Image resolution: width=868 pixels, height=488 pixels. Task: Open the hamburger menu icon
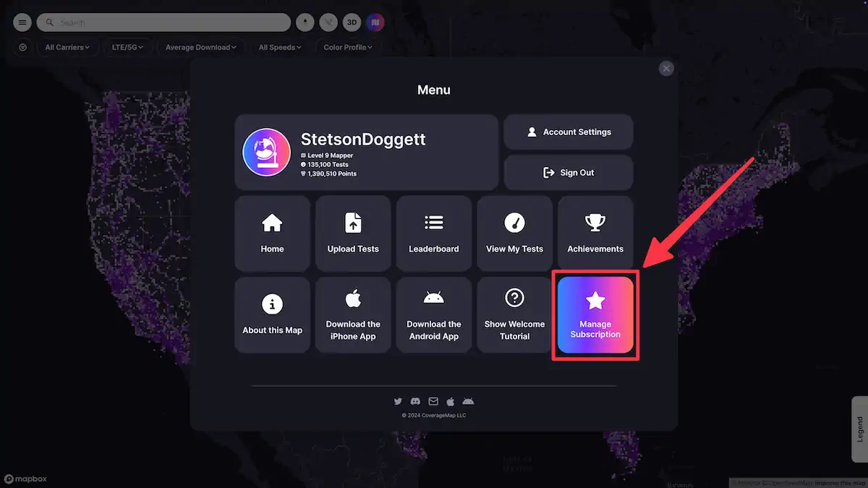(22, 22)
